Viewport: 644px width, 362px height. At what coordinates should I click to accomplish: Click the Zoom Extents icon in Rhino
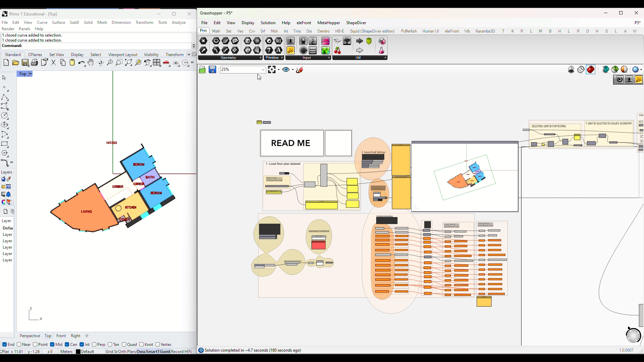click(x=129, y=63)
